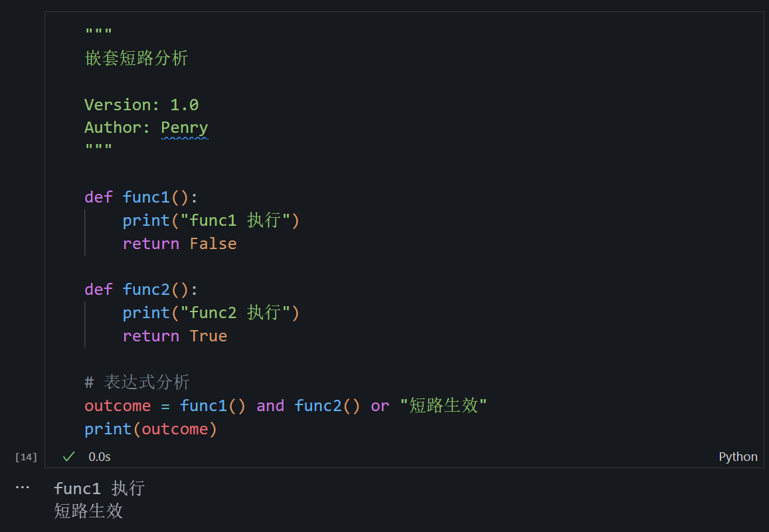Screen dimensions: 769x532
Task: Click the Version: 1.0 docstring line
Action: (141, 105)
